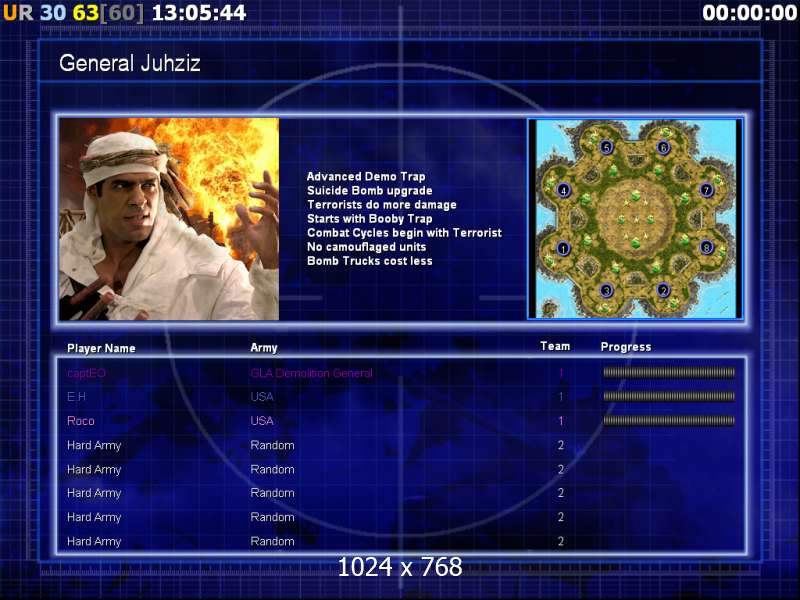Select player name Roco
The width and height of the screenshot is (800, 600).
[81, 421]
